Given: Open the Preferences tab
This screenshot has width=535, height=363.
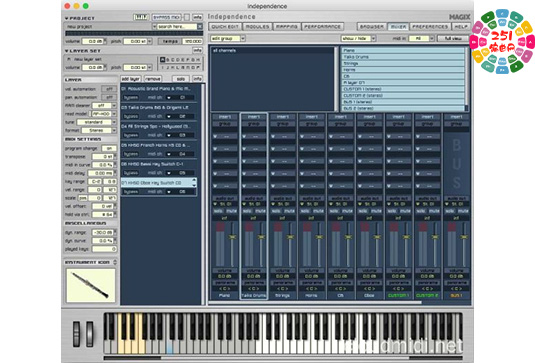Looking at the screenshot, I should pyautogui.click(x=430, y=27).
